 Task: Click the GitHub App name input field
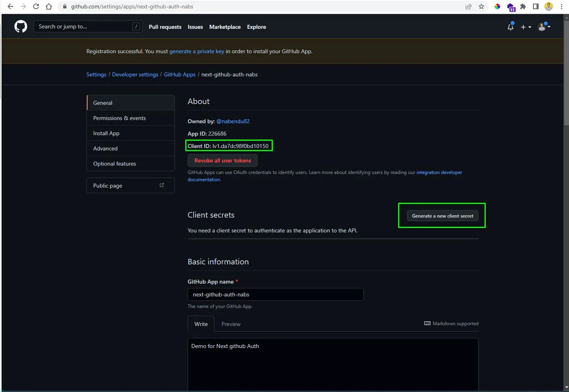[275, 294]
